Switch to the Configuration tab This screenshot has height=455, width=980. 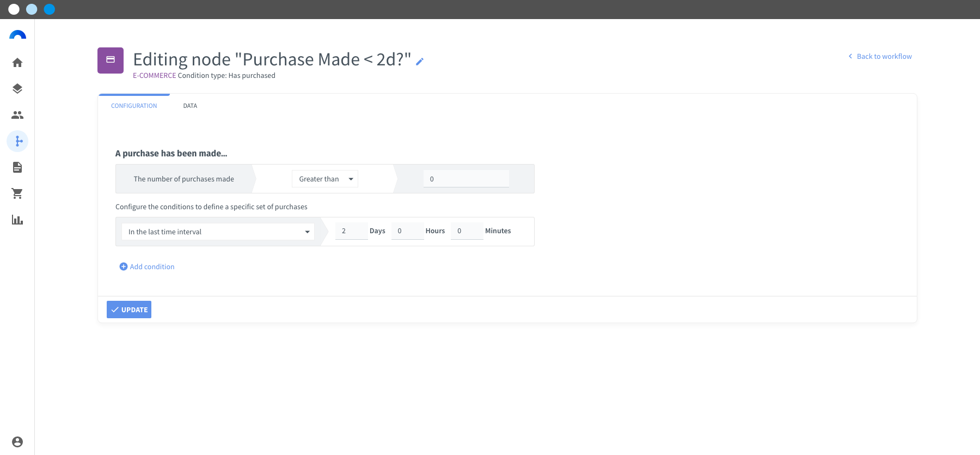(x=134, y=106)
